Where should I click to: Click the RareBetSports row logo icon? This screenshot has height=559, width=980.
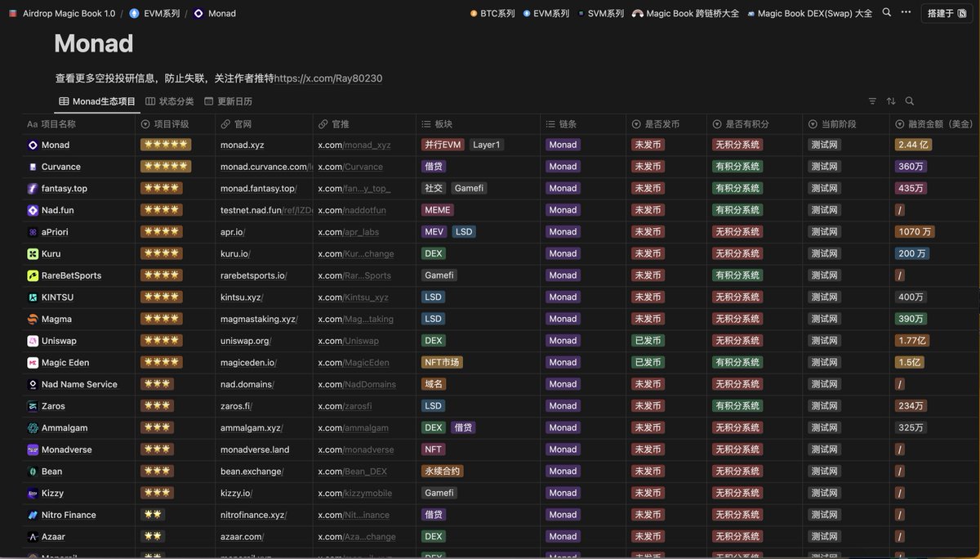coord(33,275)
